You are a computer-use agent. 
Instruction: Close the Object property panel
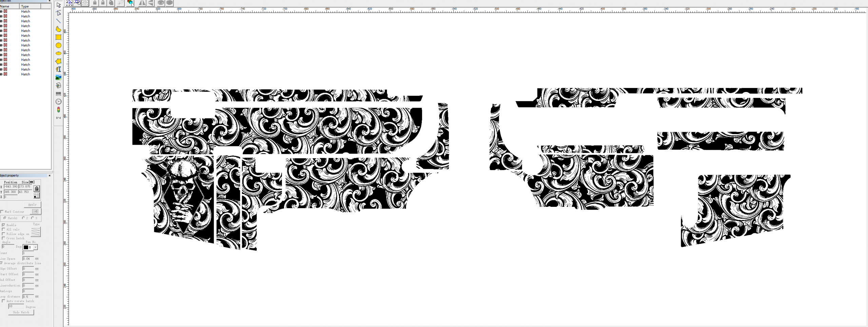click(50, 176)
